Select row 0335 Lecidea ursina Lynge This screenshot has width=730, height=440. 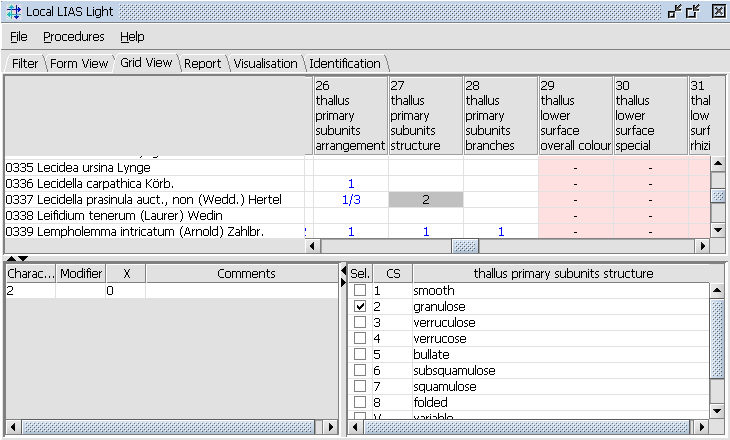click(x=155, y=168)
